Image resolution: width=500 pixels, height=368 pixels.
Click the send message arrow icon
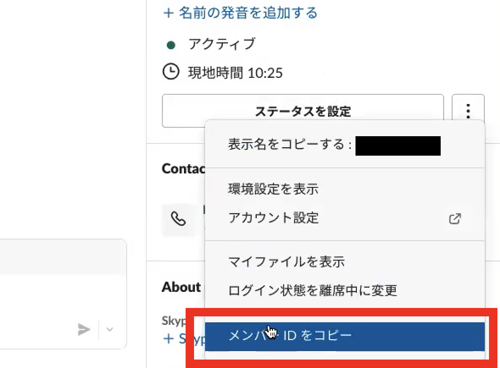coord(84,330)
